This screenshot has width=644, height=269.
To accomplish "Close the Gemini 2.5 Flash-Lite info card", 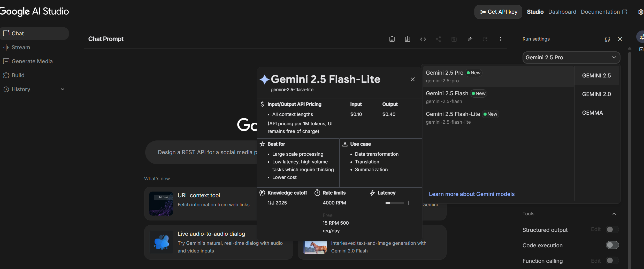I will click(413, 80).
